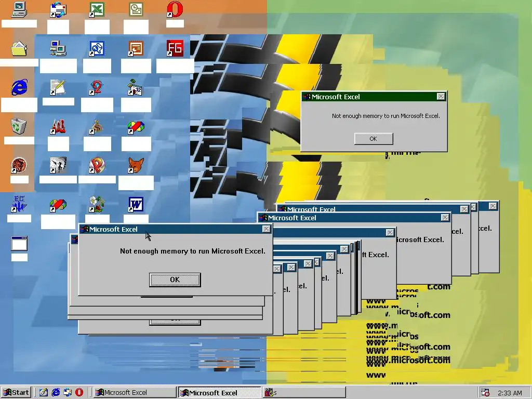Click OK in the green-titled Excel dialog

pos(374,139)
